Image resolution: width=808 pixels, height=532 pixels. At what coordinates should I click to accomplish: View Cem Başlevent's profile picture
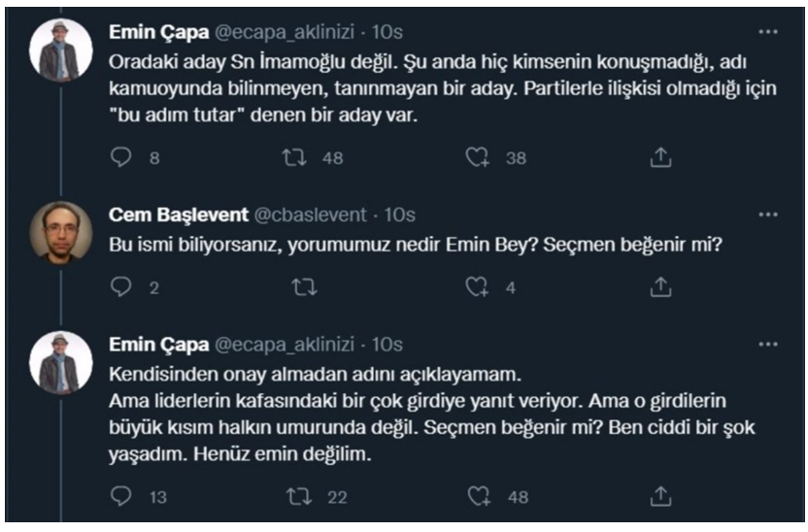[61, 233]
